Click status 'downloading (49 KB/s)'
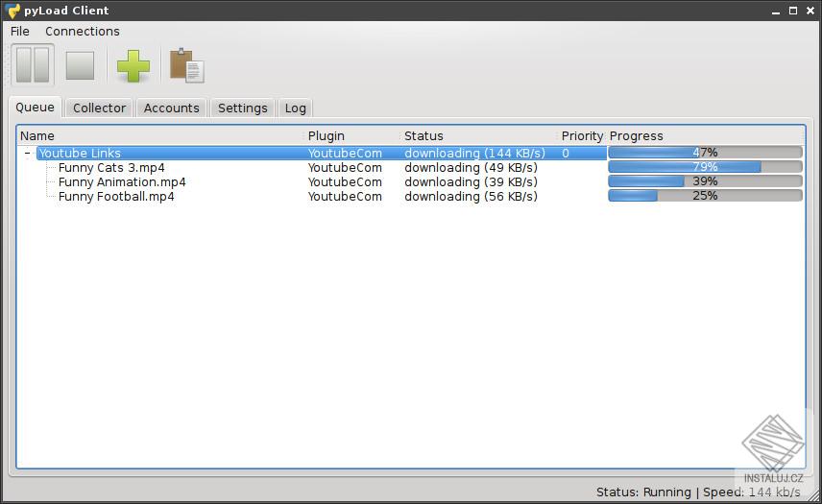Screen dimensions: 822x504 [471, 168]
